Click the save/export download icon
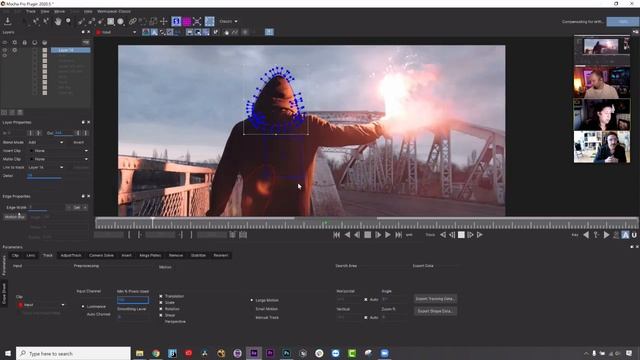Viewport: 640px width, 360px height. [x=7, y=21]
